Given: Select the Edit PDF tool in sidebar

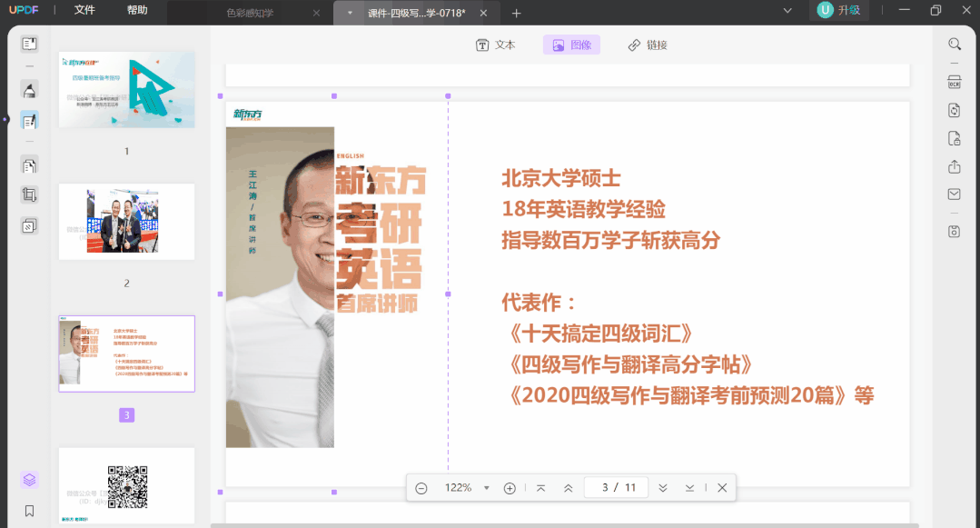Looking at the screenshot, I should [x=29, y=121].
